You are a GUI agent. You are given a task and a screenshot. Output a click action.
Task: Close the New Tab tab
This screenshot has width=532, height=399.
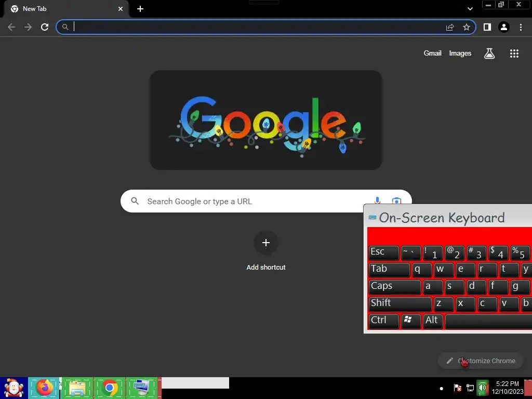coord(121,9)
